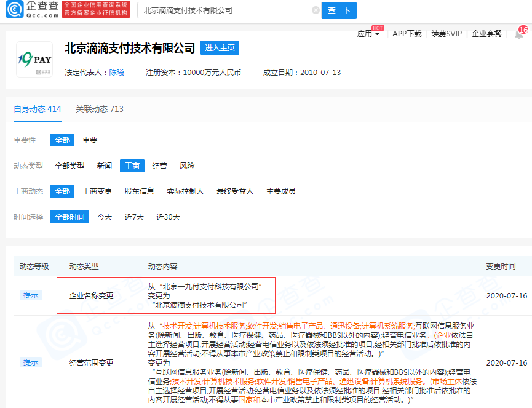Select 全部 under 重要性 filter
The height and width of the screenshot is (408, 532).
(x=62, y=140)
